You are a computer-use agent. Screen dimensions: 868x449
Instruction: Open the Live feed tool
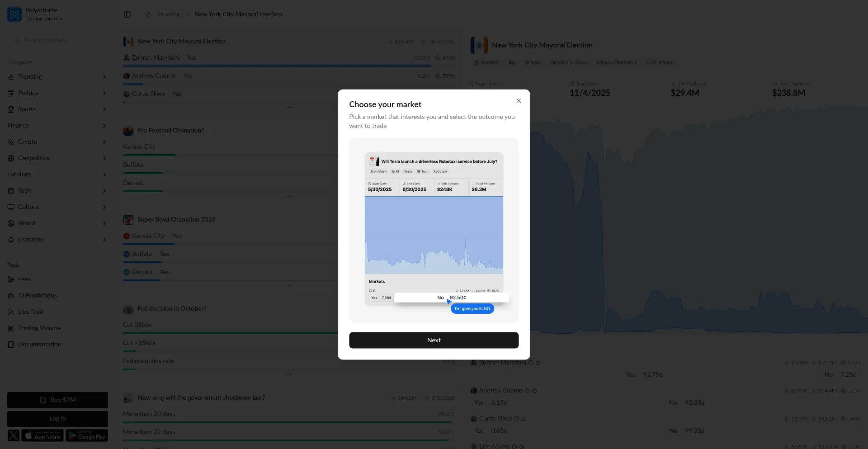click(x=30, y=312)
